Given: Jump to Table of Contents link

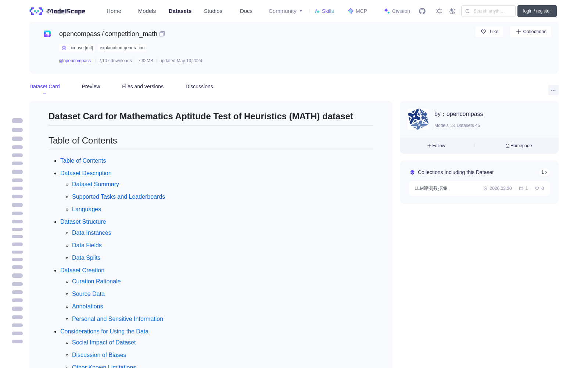Looking at the screenshot, I should click(x=83, y=161).
